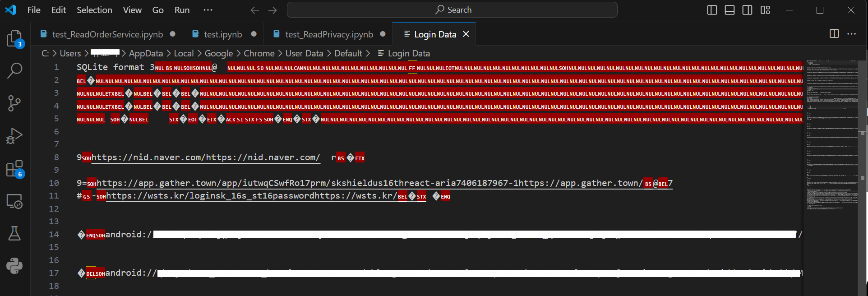Select the User Data breadcrumb segment

pyautogui.click(x=304, y=53)
